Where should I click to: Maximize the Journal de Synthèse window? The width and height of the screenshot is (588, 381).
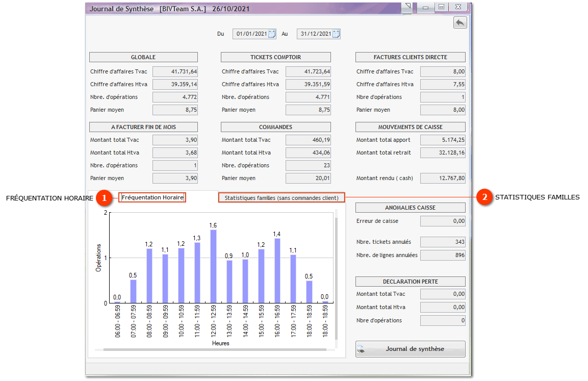[x=441, y=7]
